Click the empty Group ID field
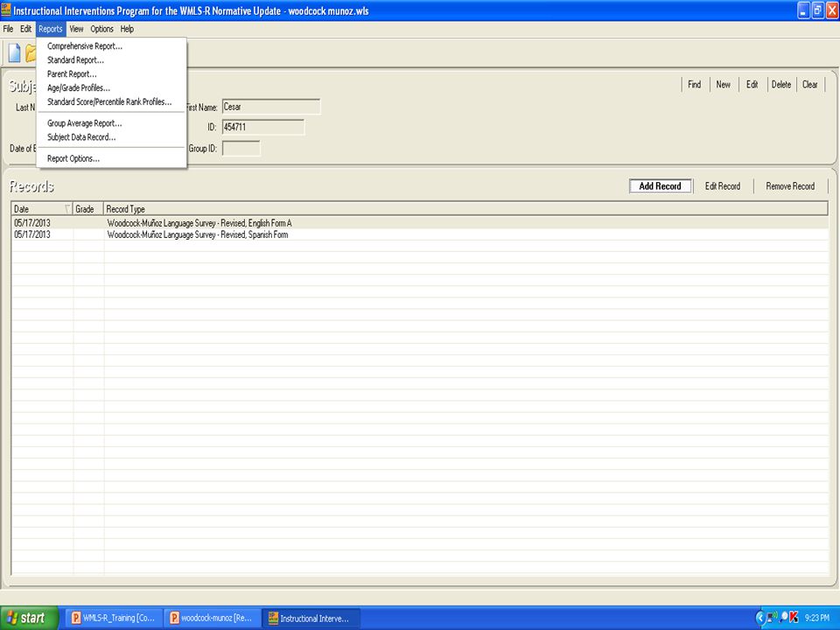The width and height of the screenshot is (840, 630). click(x=241, y=149)
